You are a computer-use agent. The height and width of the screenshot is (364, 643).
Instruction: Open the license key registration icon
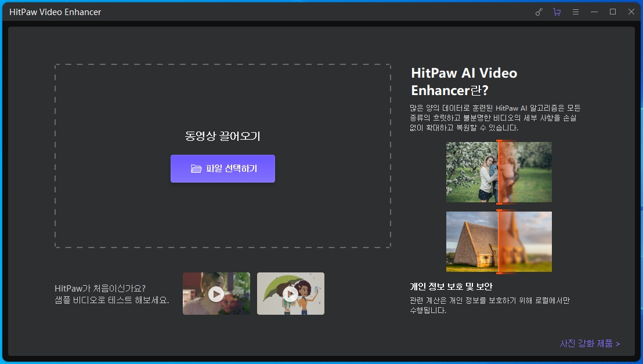click(x=539, y=12)
